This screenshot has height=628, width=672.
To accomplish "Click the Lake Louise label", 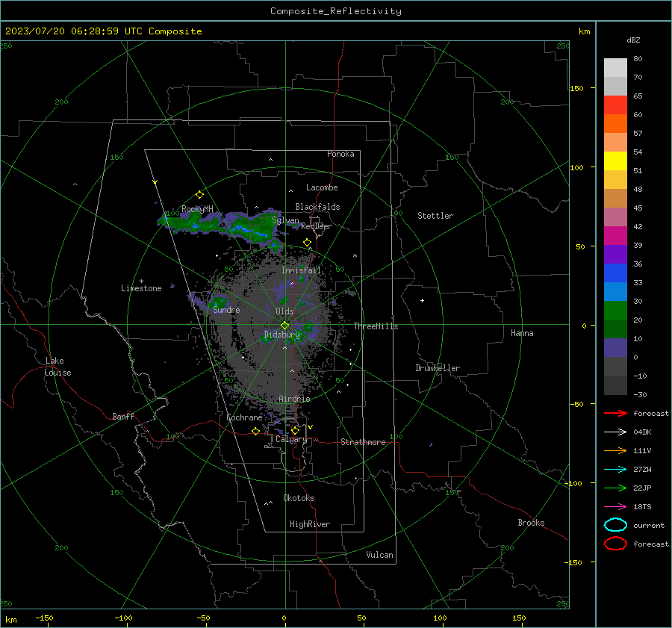I will click(57, 367).
